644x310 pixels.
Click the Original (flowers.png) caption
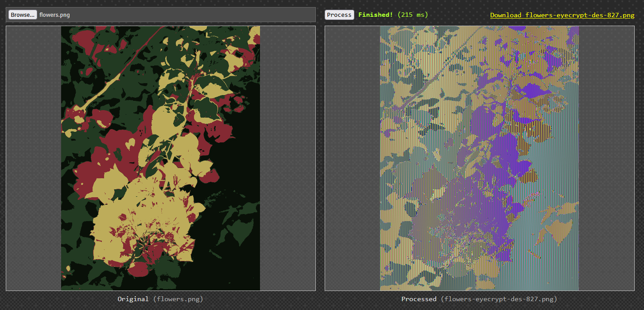pyautogui.click(x=160, y=299)
